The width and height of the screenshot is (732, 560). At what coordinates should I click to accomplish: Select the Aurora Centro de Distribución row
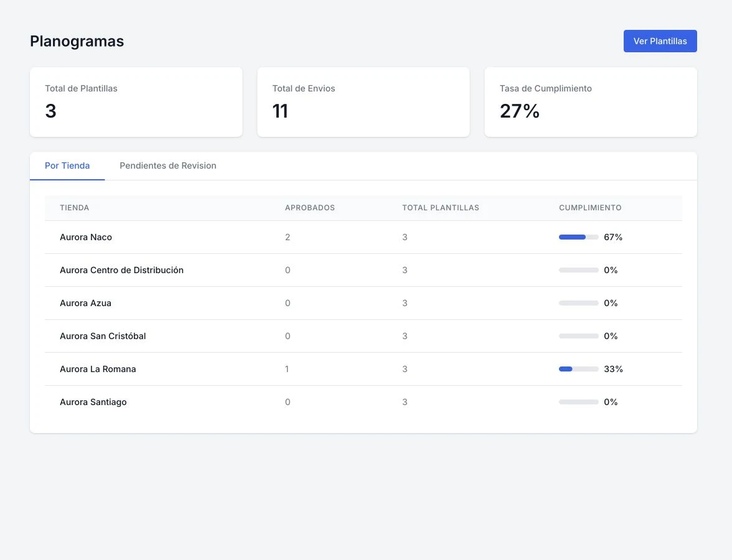pos(364,270)
